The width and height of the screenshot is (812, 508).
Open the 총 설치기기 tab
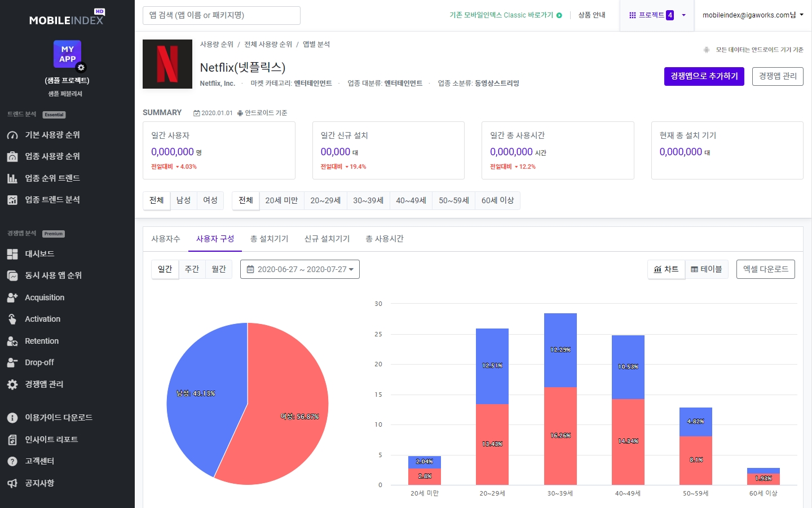point(270,239)
